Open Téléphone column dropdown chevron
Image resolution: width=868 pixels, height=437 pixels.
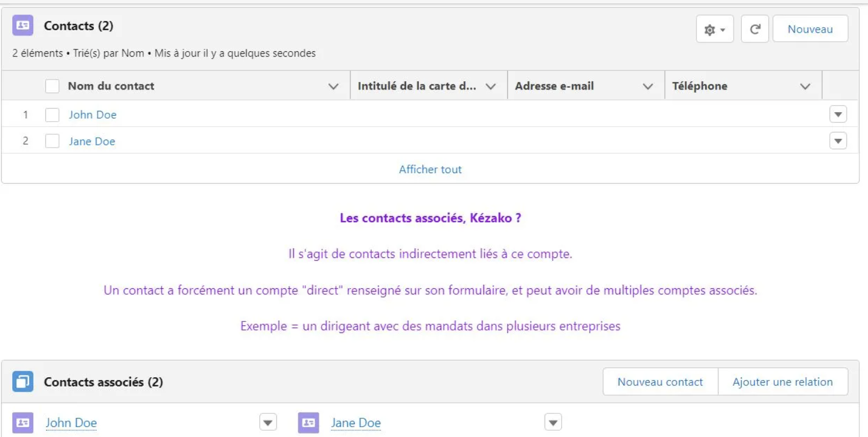pos(805,87)
